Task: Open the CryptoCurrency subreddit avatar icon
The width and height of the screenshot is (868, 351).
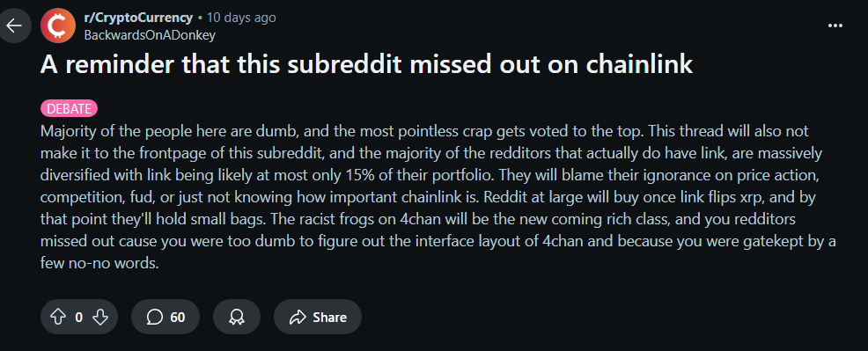Action: pyautogui.click(x=58, y=26)
